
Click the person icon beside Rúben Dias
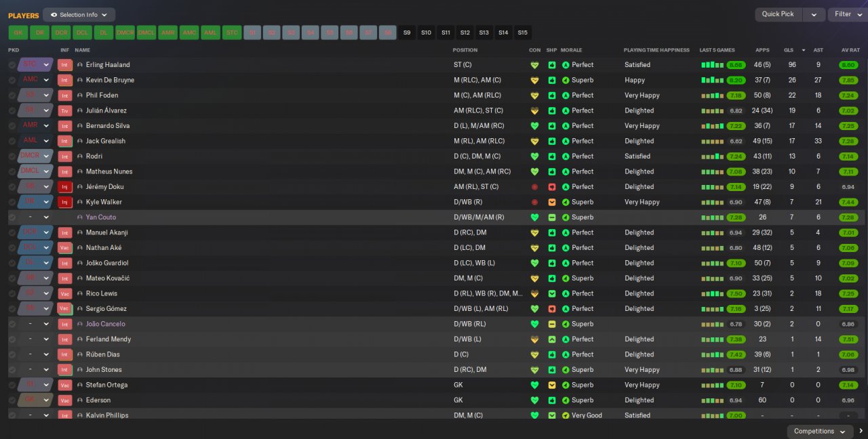(x=80, y=354)
